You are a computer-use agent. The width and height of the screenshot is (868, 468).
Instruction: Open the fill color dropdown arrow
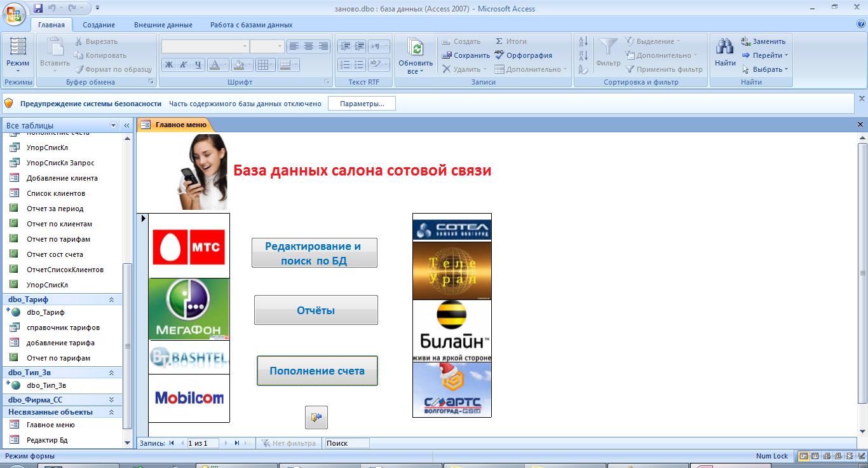(x=250, y=64)
